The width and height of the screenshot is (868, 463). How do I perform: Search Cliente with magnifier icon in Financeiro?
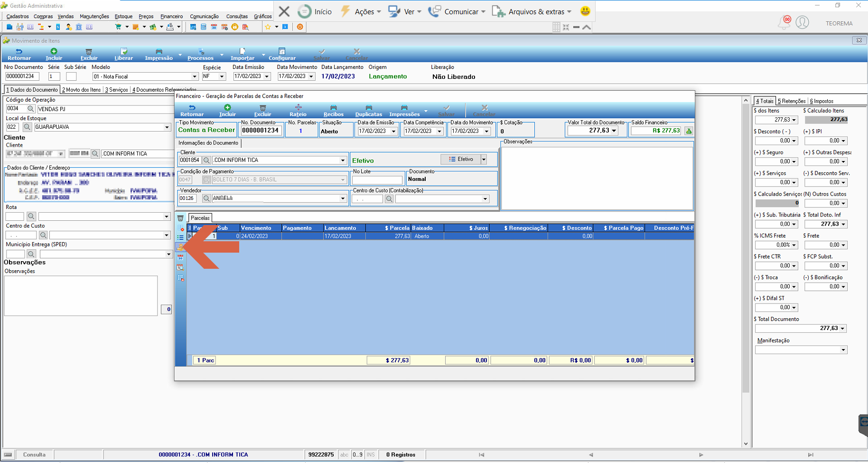pyautogui.click(x=206, y=161)
